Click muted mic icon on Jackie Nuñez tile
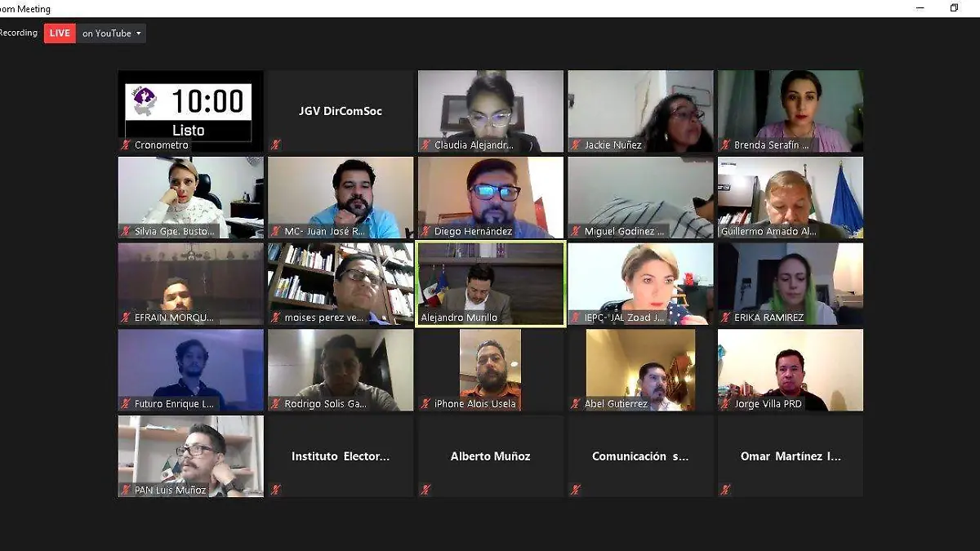 (576, 145)
